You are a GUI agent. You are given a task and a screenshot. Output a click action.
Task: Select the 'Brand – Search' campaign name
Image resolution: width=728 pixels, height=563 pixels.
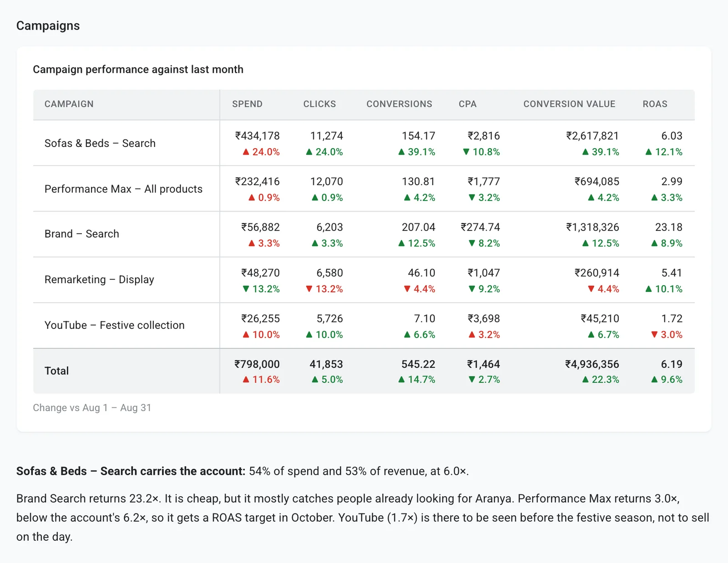[x=82, y=234]
